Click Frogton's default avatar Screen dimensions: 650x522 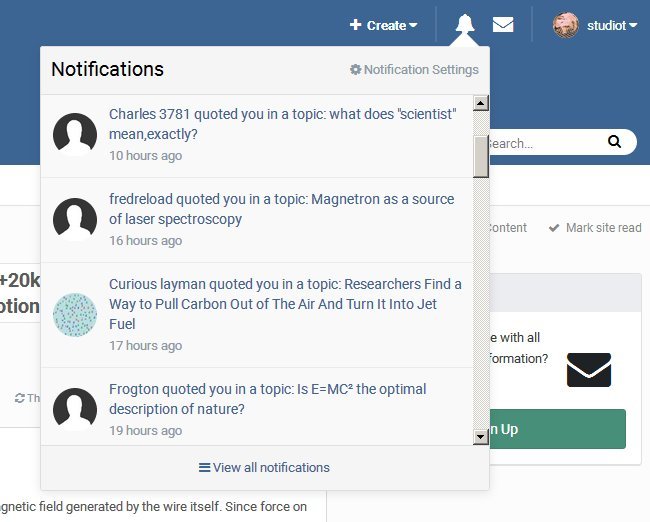pos(75,409)
